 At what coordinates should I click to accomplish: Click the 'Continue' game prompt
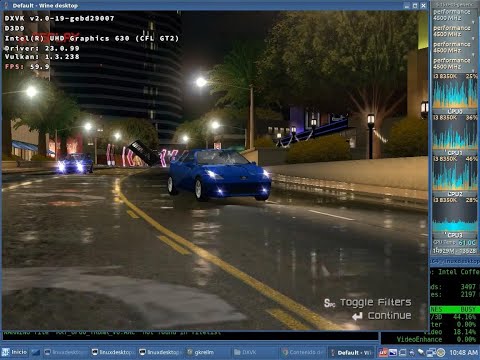pyautogui.click(x=389, y=316)
